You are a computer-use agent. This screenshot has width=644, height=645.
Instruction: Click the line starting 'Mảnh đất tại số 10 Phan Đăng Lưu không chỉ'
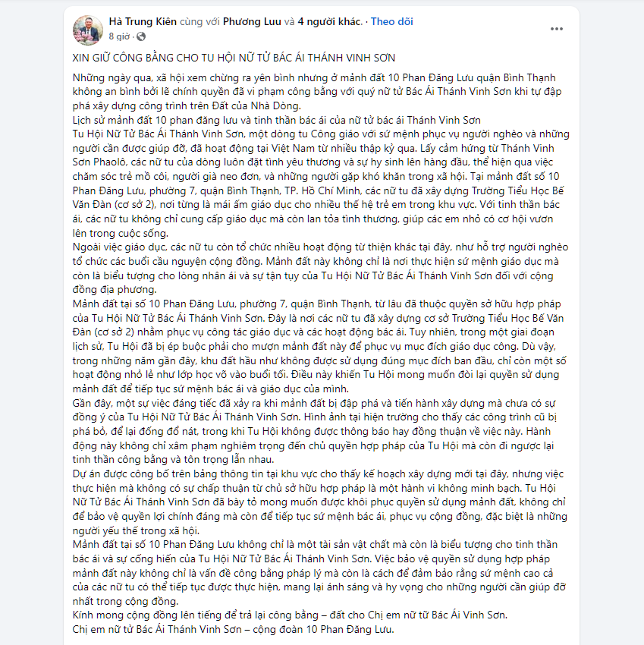pos(315,545)
